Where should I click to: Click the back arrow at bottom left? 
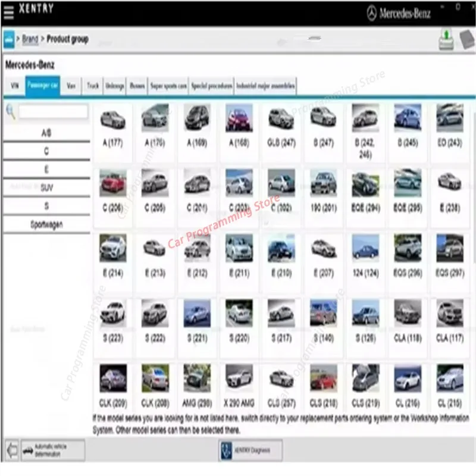[12, 450]
